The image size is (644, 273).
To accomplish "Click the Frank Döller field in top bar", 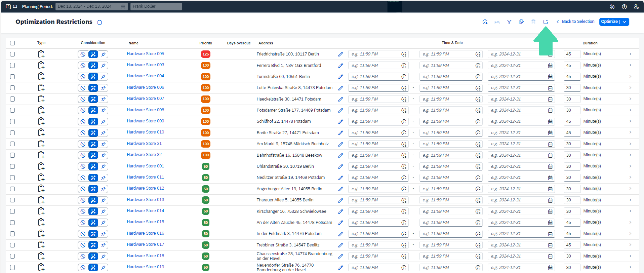I will click(x=156, y=6).
